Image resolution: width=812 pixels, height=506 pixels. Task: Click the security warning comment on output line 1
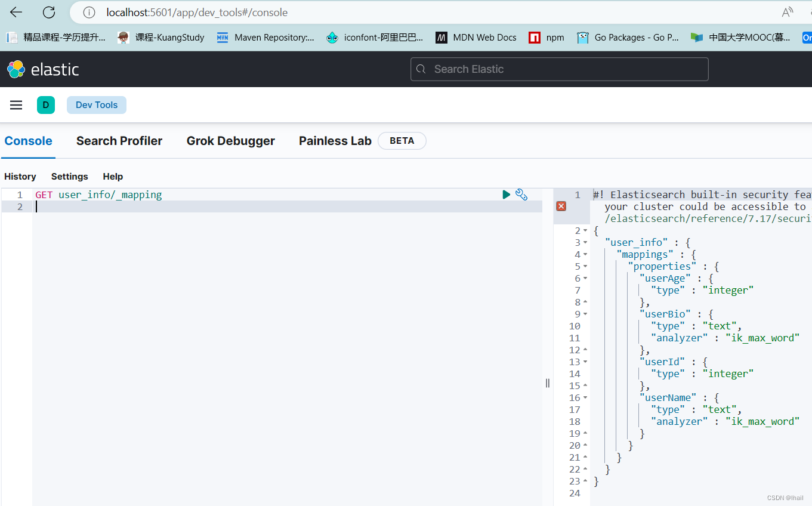click(702, 206)
